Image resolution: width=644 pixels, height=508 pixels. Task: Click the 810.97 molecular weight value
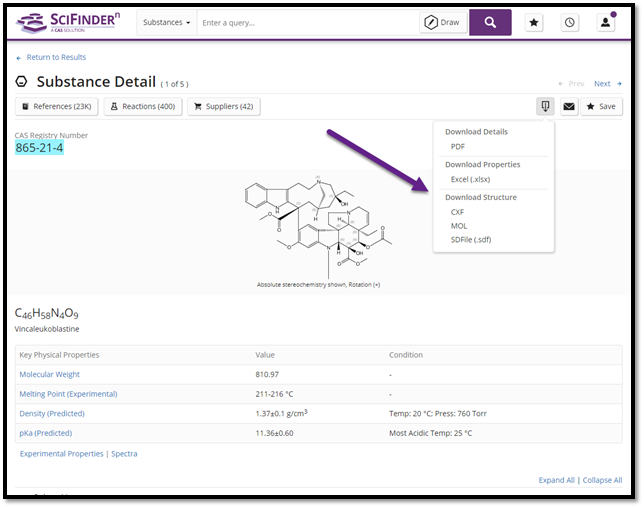click(x=267, y=375)
